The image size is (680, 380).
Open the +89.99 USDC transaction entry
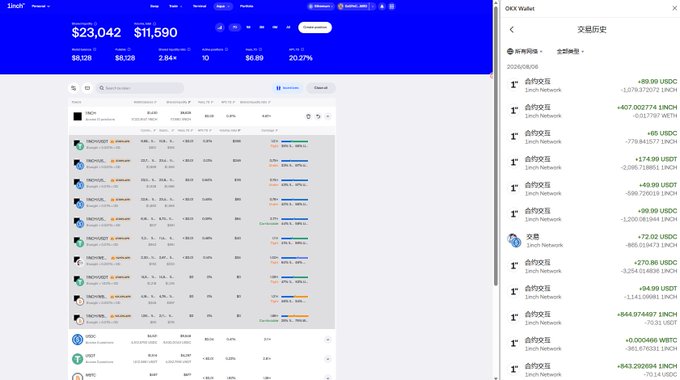click(592, 85)
